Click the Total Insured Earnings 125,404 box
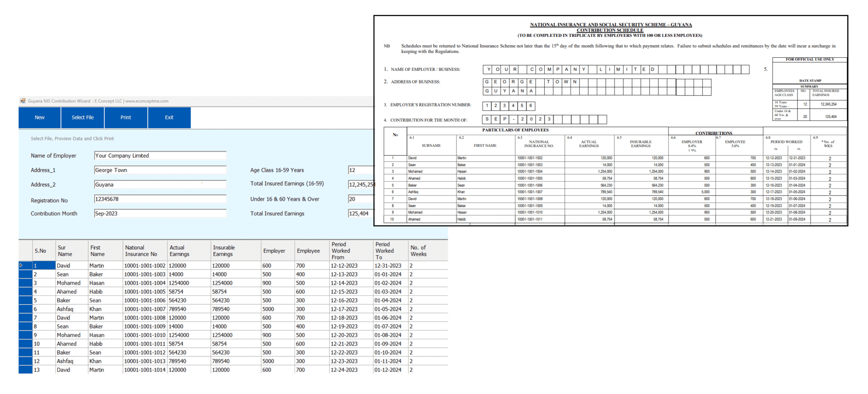This screenshot has height=394, width=868. click(x=361, y=213)
